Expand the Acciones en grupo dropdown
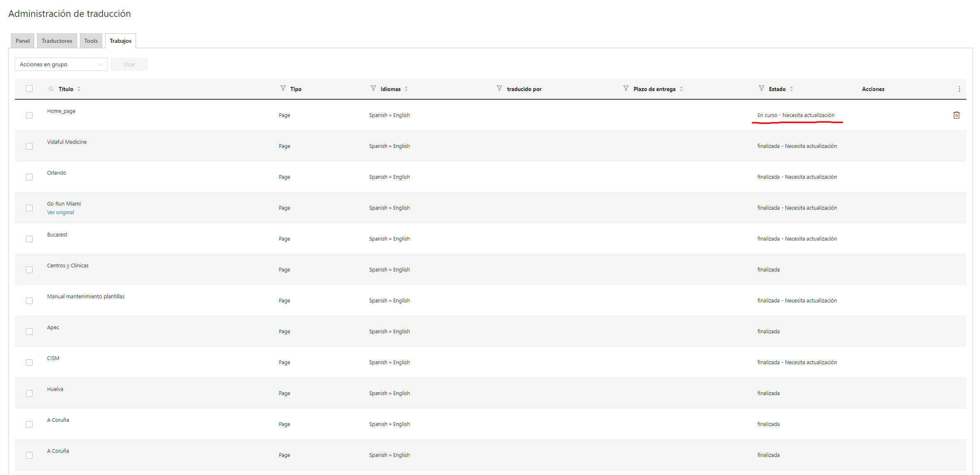Image resolution: width=980 pixels, height=475 pixels. 61,64
